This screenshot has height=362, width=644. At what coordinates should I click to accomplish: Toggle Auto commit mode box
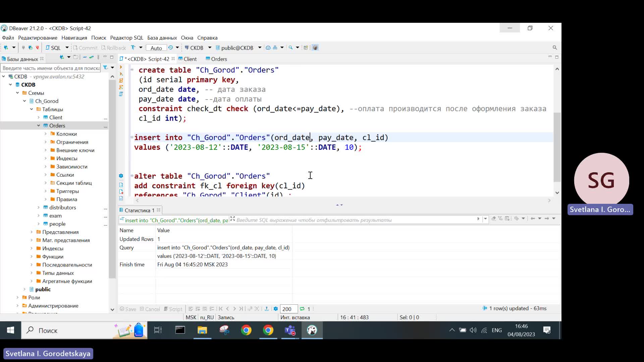point(156,48)
